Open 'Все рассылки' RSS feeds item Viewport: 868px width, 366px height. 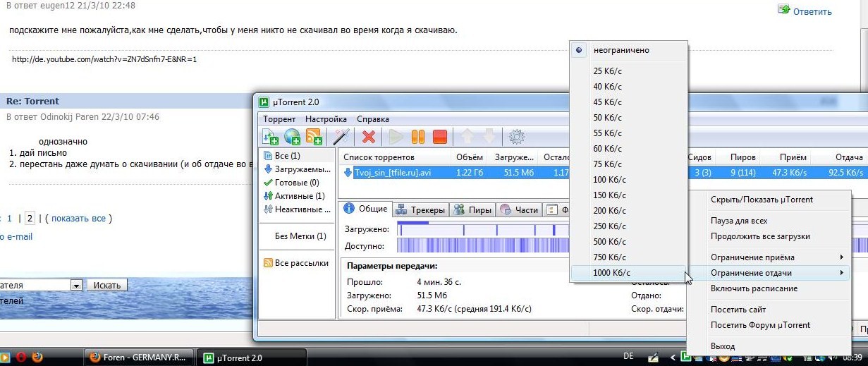pos(296,263)
